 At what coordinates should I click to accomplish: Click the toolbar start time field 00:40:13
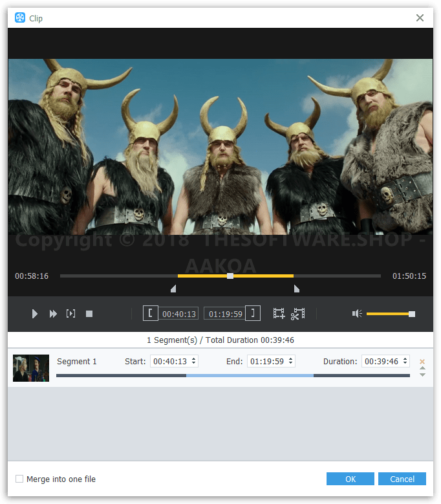[178, 314]
